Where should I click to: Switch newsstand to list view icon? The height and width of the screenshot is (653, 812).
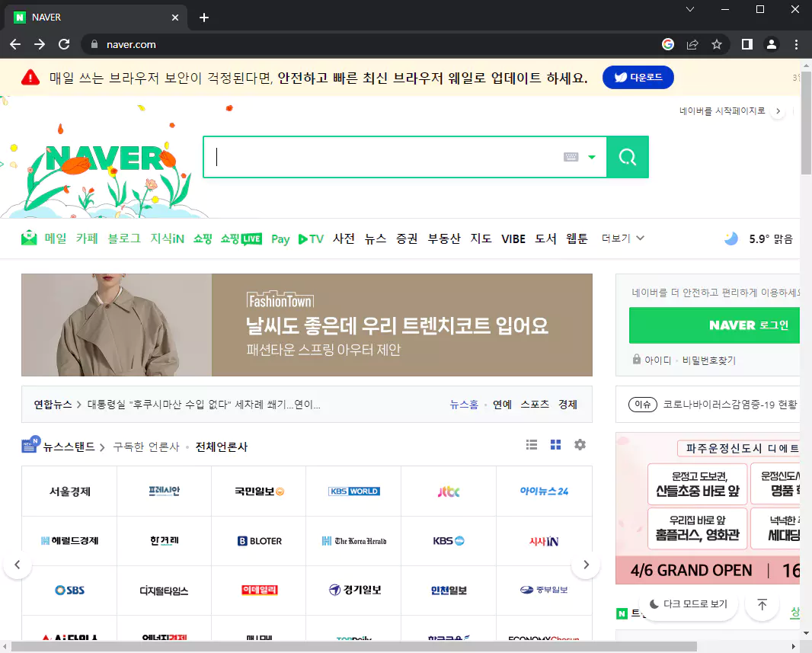532,445
